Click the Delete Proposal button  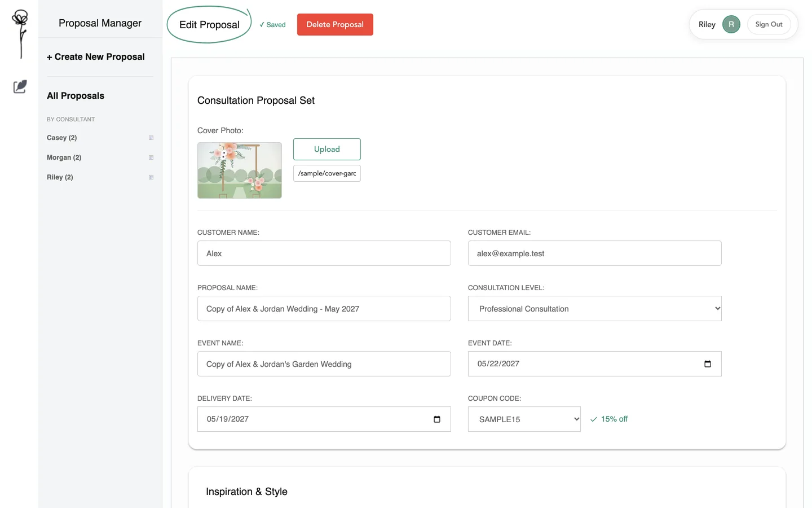pyautogui.click(x=335, y=25)
